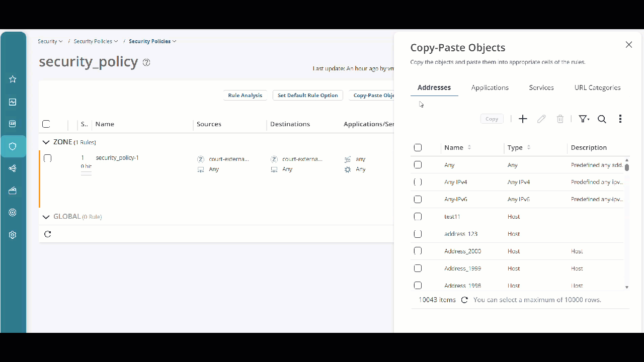The height and width of the screenshot is (362, 644).
Task: Collapse the ZONE rules group
Action: 46,142
